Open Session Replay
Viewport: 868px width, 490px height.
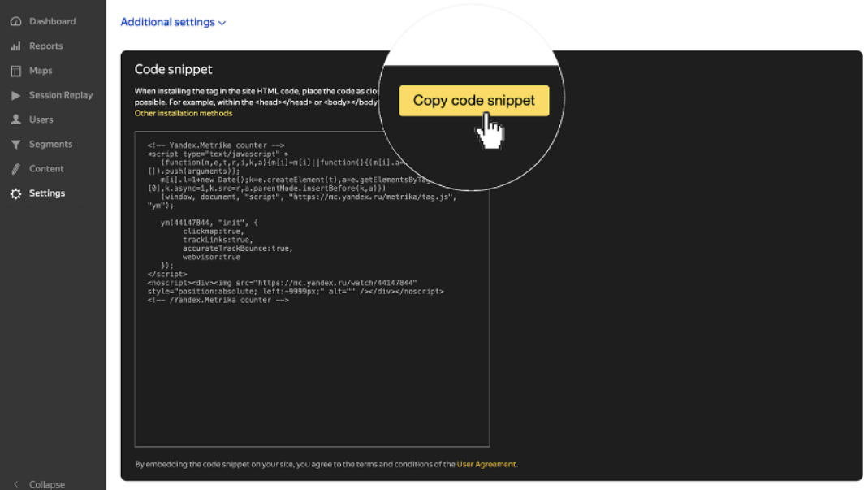pos(61,95)
